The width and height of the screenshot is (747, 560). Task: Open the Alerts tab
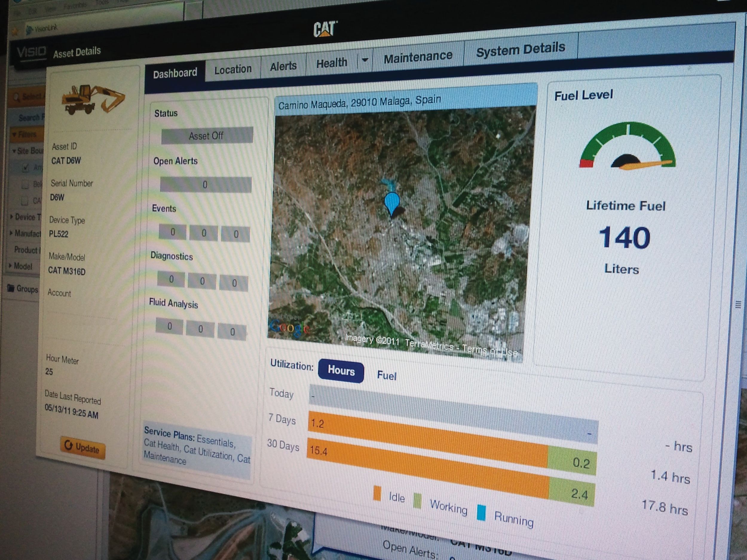point(283,66)
